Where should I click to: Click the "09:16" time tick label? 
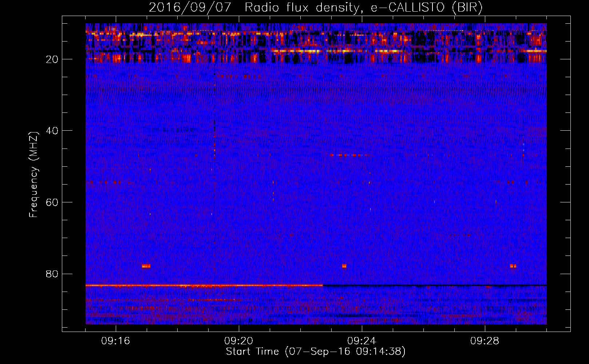(116, 341)
